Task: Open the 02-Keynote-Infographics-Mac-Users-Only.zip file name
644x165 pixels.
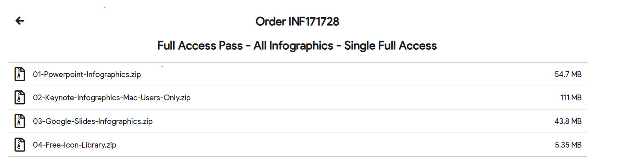Action: tap(112, 98)
